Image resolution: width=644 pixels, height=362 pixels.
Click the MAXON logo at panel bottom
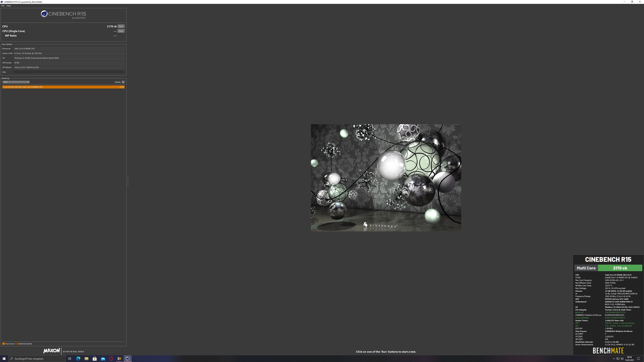coord(51,351)
